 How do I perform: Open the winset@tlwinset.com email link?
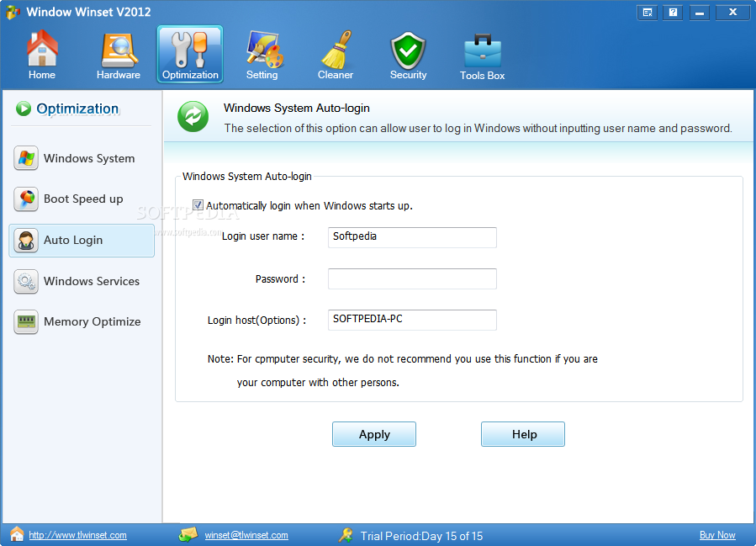(x=246, y=535)
